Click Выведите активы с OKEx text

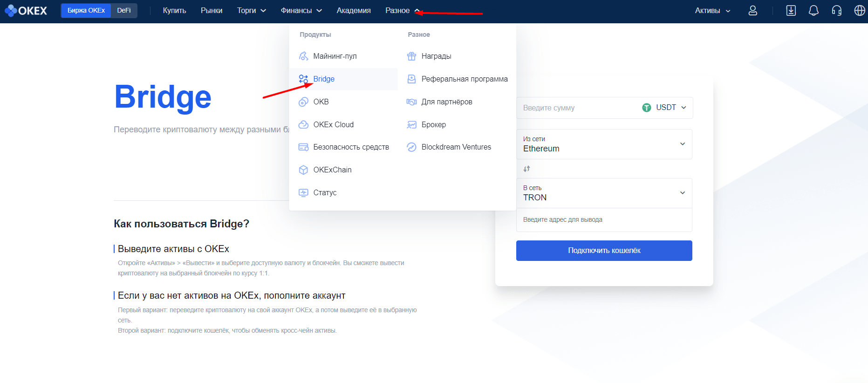coord(173,249)
